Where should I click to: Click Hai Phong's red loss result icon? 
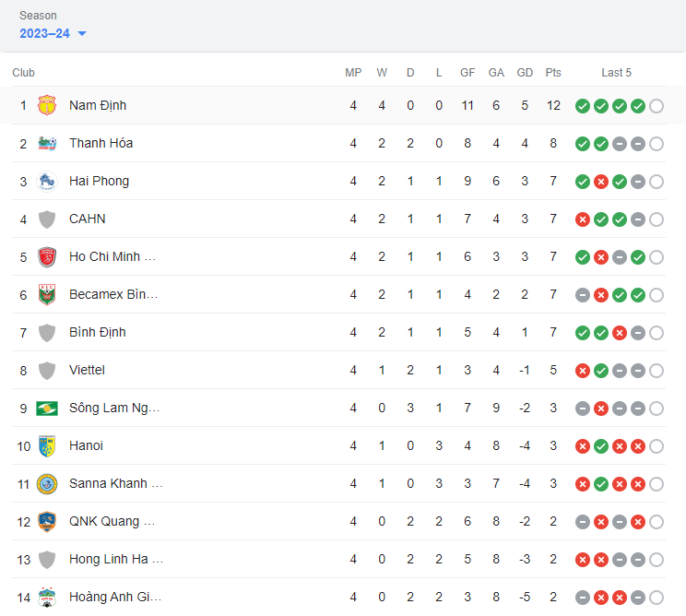pyautogui.click(x=601, y=182)
